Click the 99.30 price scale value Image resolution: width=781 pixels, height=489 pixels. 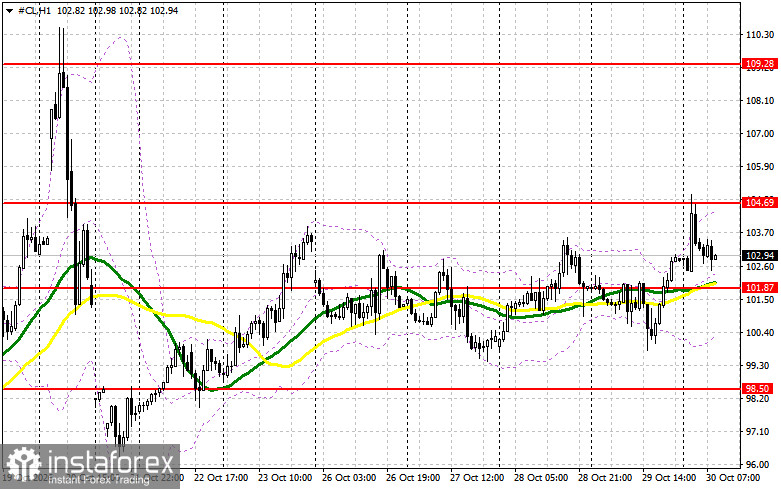[x=758, y=365]
